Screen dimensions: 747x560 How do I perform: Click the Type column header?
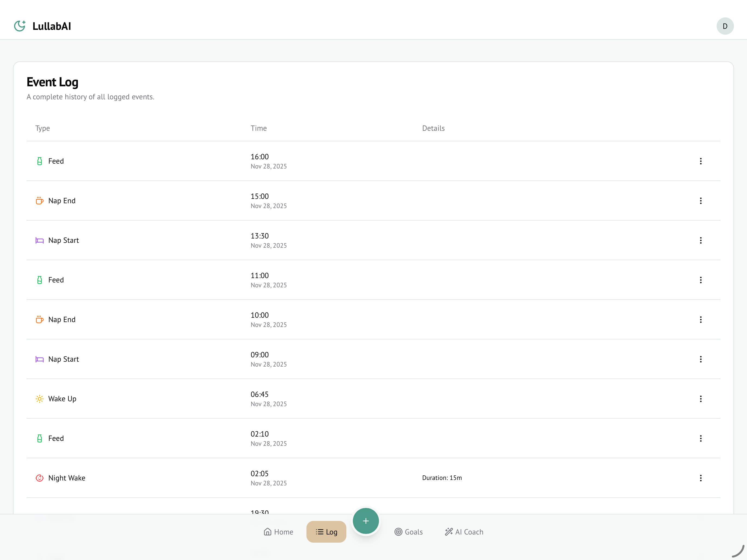click(43, 128)
